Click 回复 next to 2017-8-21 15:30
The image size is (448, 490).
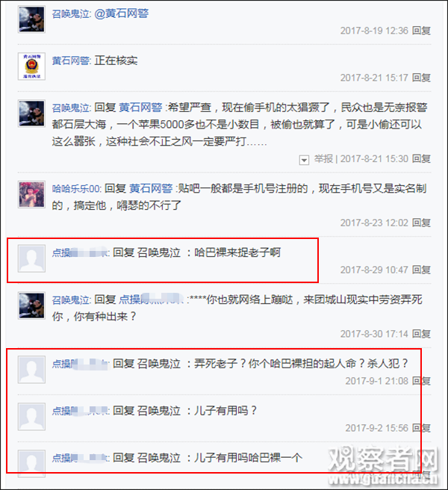point(421,159)
